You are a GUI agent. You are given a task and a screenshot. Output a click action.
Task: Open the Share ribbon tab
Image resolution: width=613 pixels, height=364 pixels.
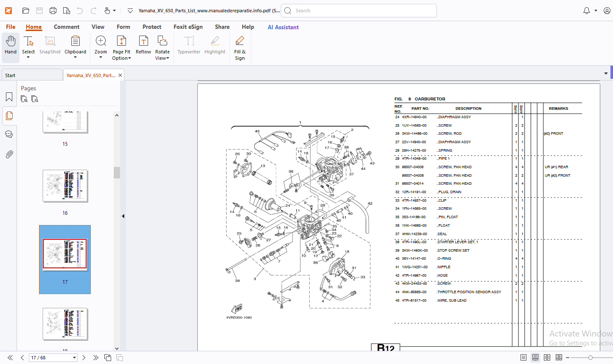tap(222, 27)
